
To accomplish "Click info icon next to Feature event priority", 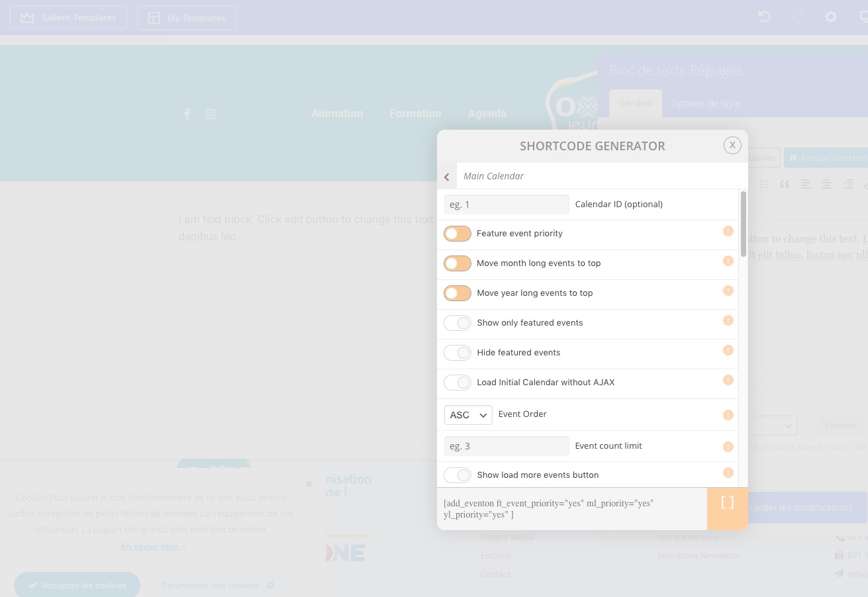I will coord(728,231).
